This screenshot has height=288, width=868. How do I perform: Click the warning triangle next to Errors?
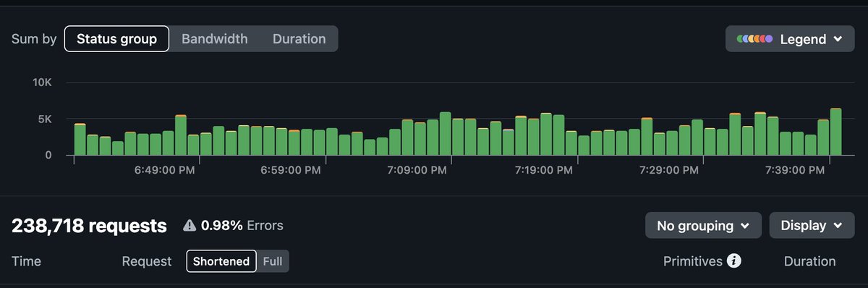pyautogui.click(x=190, y=226)
